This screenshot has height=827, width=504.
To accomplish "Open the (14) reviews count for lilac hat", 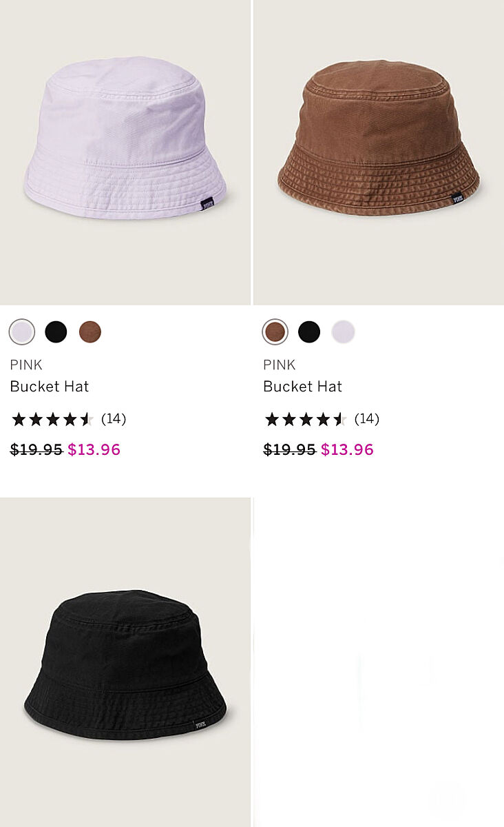I will pyautogui.click(x=114, y=419).
